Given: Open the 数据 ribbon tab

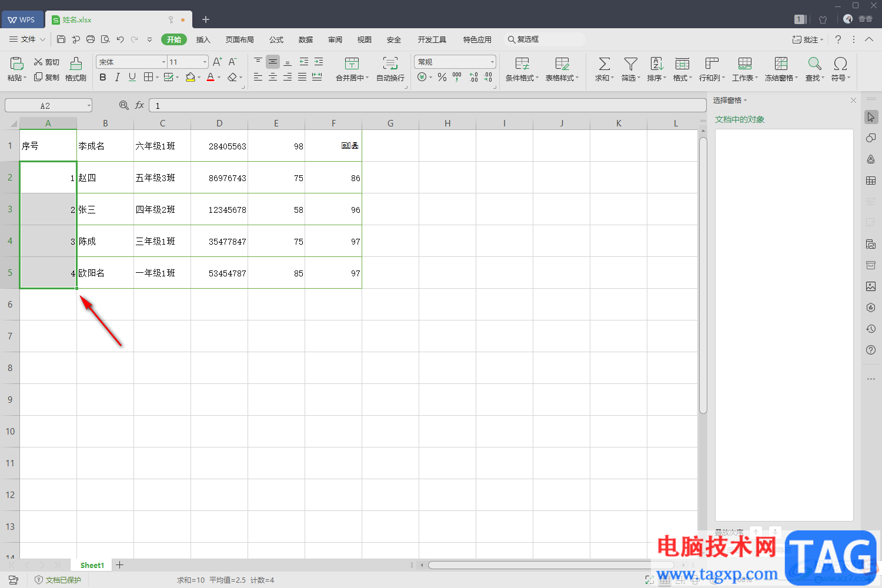Looking at the screenshot, I should 306,39.
